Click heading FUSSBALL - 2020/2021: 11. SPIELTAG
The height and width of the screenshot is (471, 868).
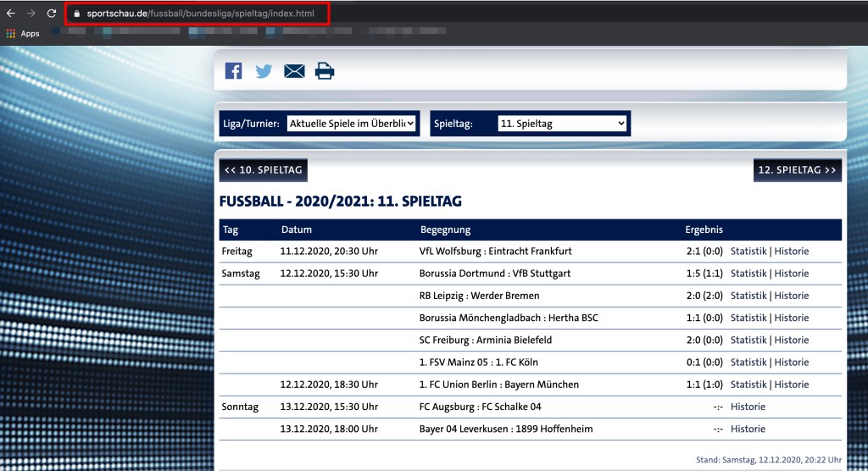tap(341, 202)
